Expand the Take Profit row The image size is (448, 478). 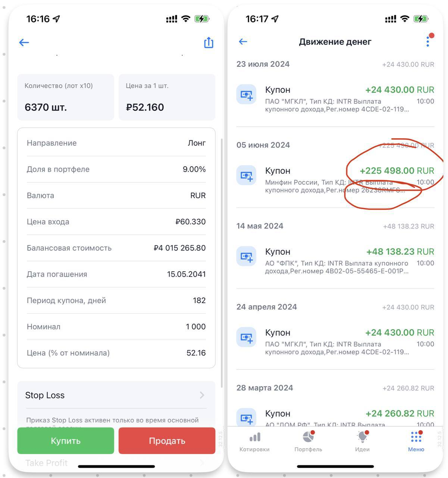(x=116, y=463)
